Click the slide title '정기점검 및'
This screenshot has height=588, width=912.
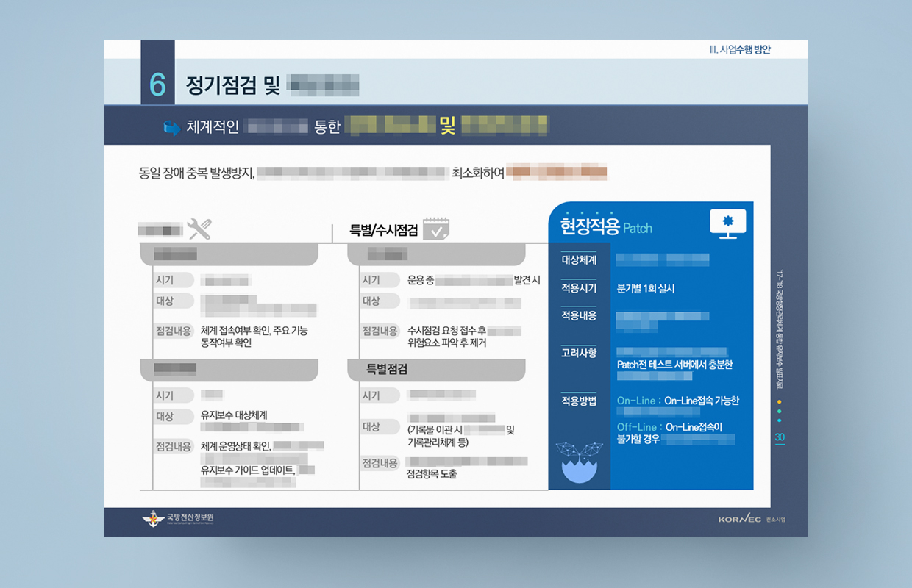(233, 85)
